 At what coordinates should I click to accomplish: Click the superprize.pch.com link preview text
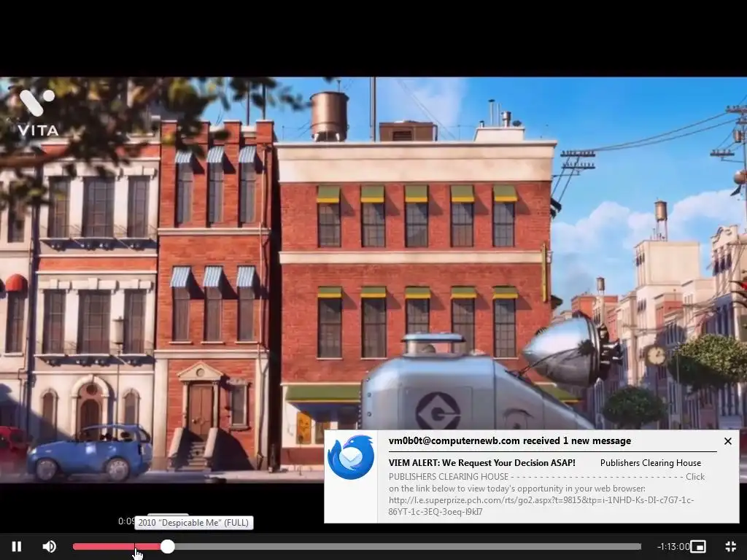click(x=541, y=506)
